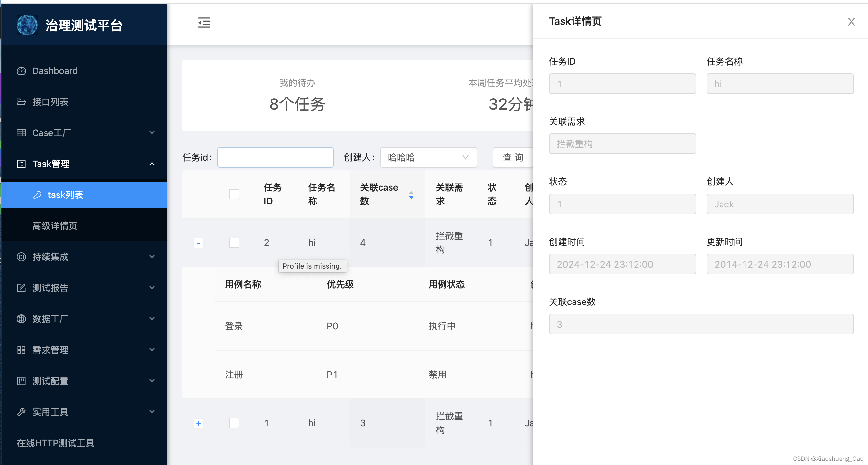Click the Dashboard gauge icon
This screenshot has height=465, width=868.
(21, 71)
